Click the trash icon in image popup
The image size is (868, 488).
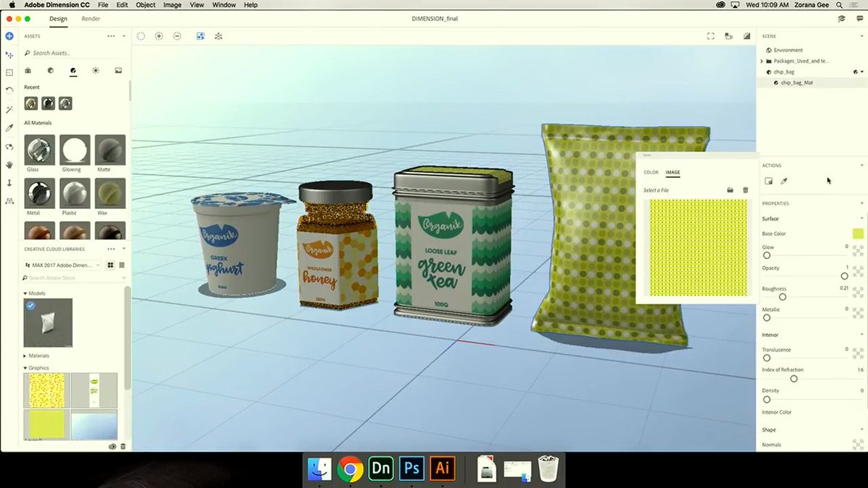[746, 190]
